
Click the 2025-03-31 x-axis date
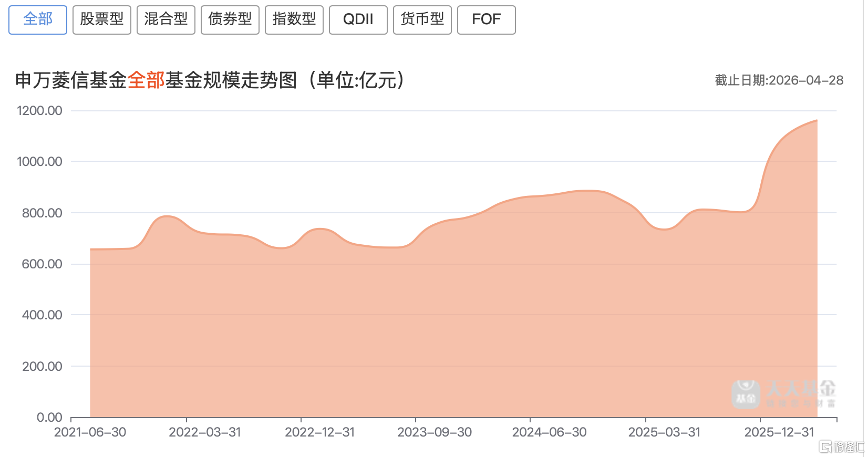click(665, 432)
